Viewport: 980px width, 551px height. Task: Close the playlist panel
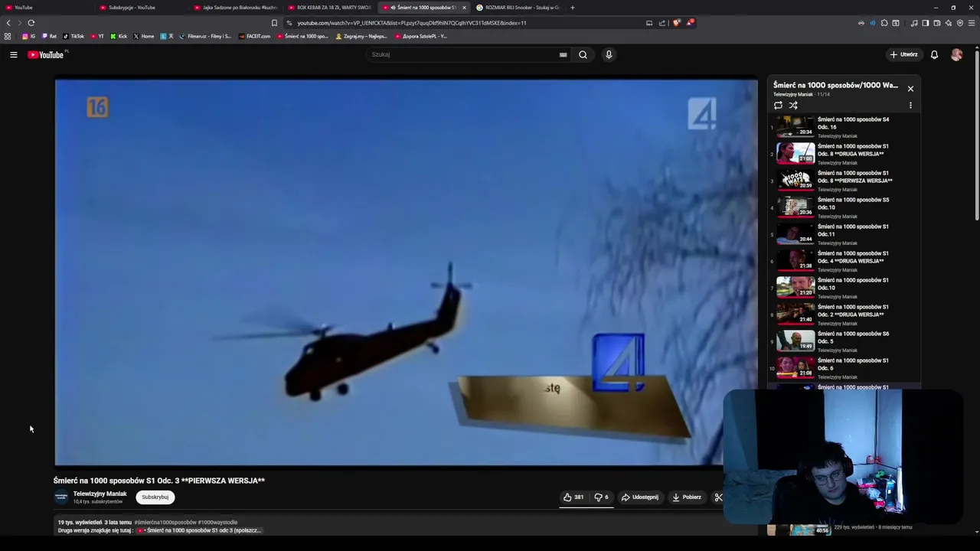pyautogui.click(x=910, y=89)
